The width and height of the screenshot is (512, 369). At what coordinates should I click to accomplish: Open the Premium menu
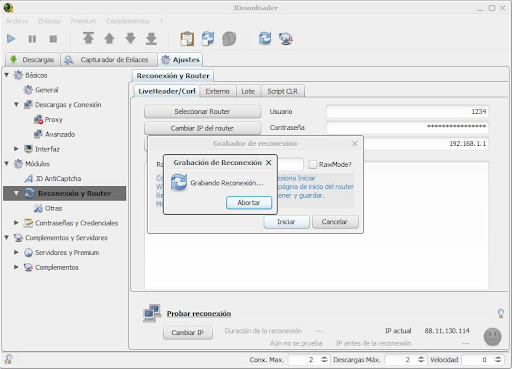(x=83, y=21)
